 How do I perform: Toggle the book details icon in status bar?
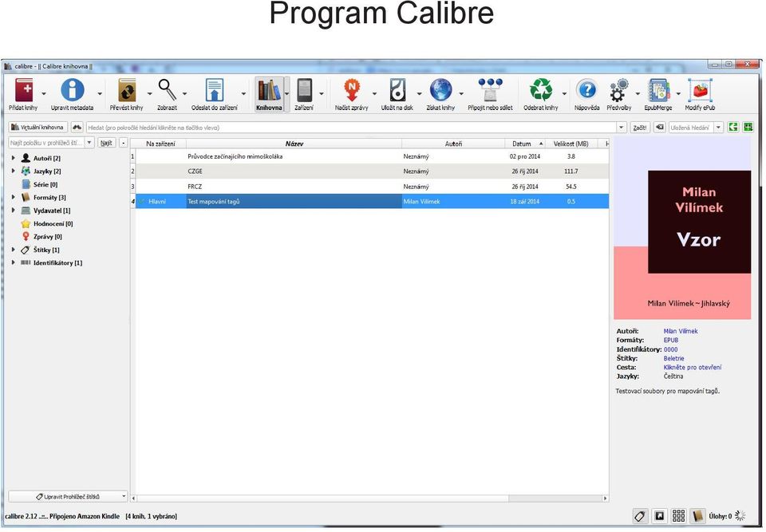pyautogui.click(x=697, y=516)
